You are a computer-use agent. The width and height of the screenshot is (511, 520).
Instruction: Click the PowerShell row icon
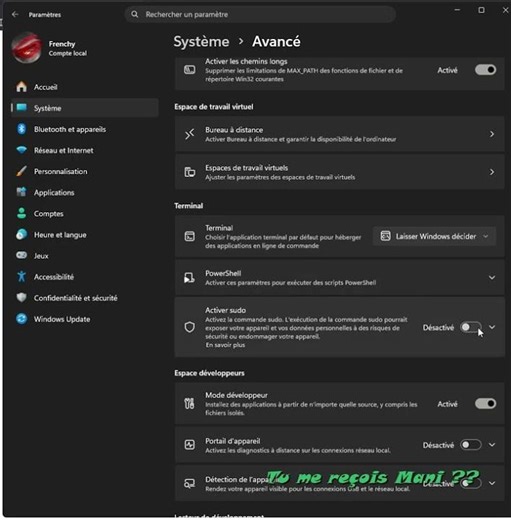[x=190, y=278]
